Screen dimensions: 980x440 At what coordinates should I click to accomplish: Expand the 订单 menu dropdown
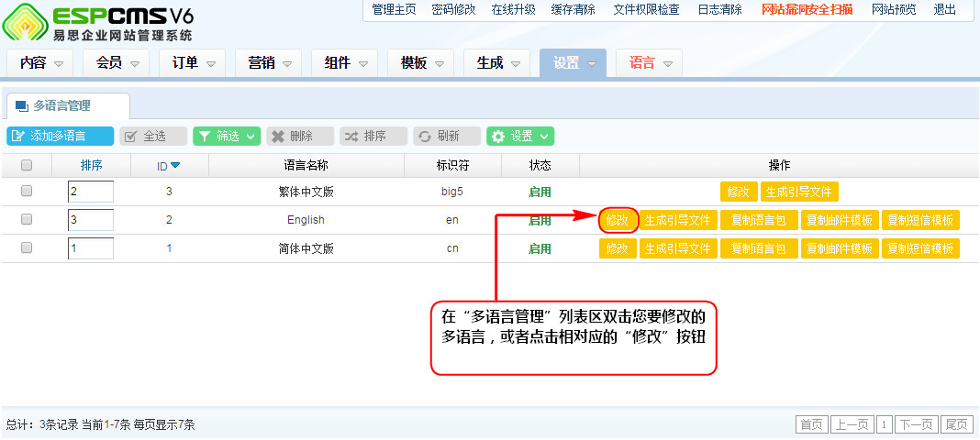[x=211, y=63]
